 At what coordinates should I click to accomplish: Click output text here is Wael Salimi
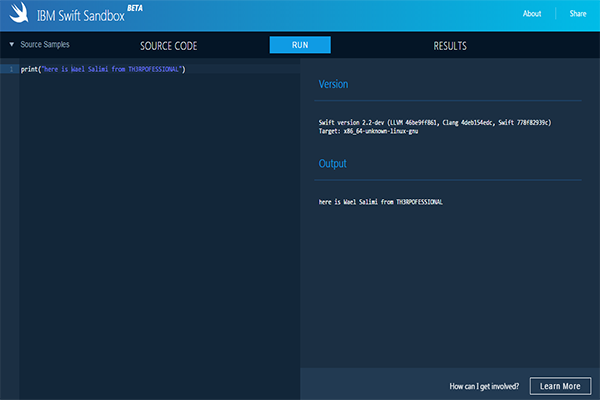click(x=380, y=202)
